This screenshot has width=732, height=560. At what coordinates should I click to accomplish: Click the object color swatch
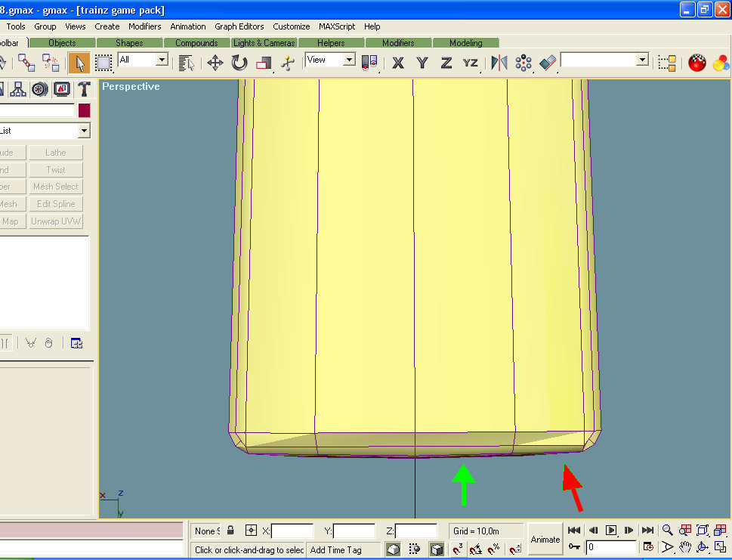coord(84,110)
